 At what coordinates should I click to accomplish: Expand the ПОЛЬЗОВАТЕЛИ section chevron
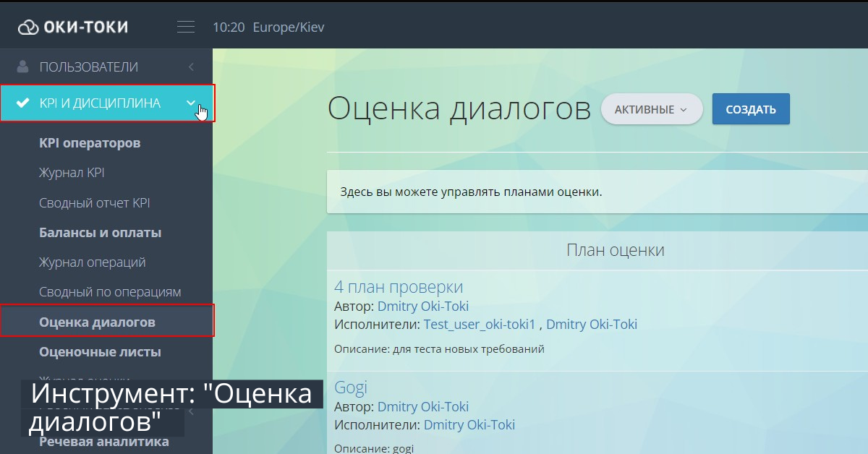tap(191, 67)
